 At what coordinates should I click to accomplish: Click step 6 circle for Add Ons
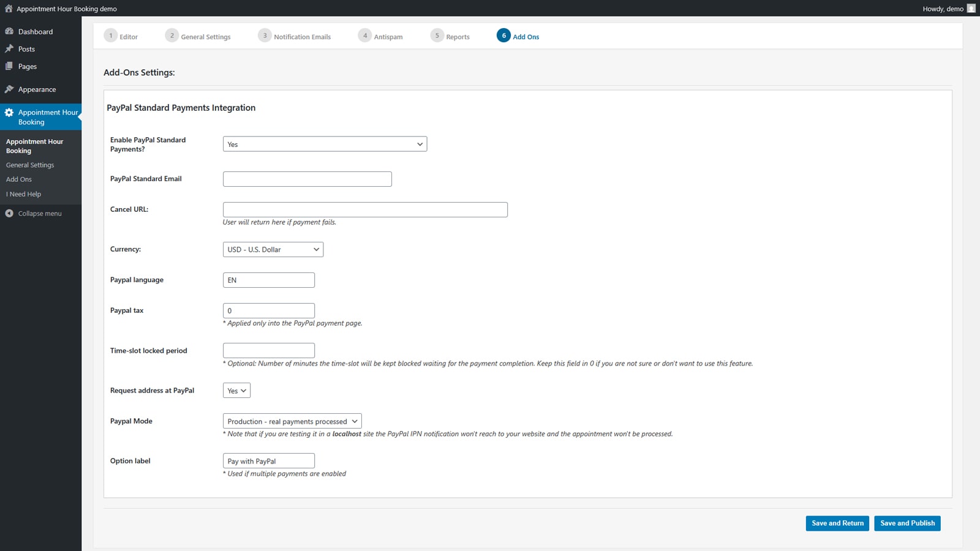(x=503, y=36)
